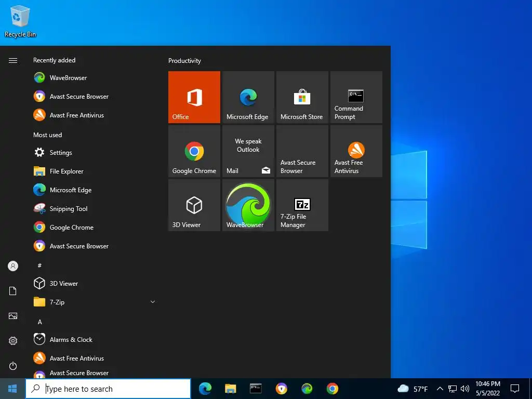Click the Power button in Start sidebar

pos(13,366)
